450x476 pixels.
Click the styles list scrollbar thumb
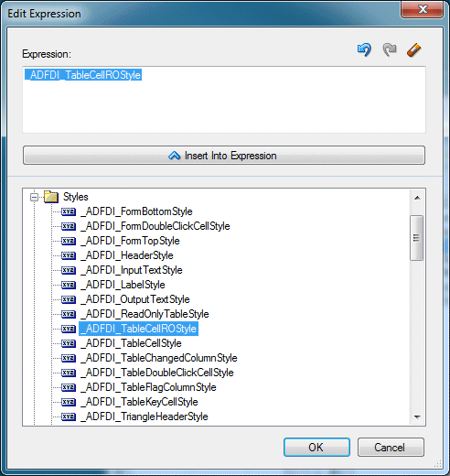coord(416,238)
